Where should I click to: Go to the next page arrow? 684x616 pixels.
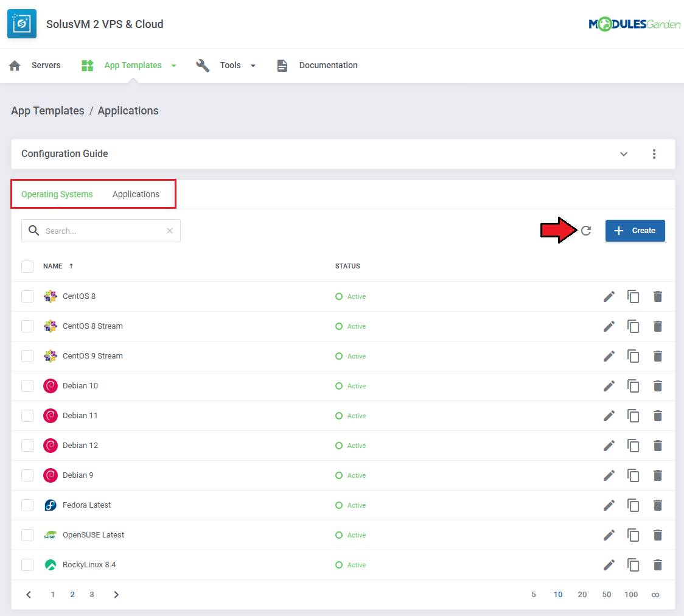pos(116,595)
